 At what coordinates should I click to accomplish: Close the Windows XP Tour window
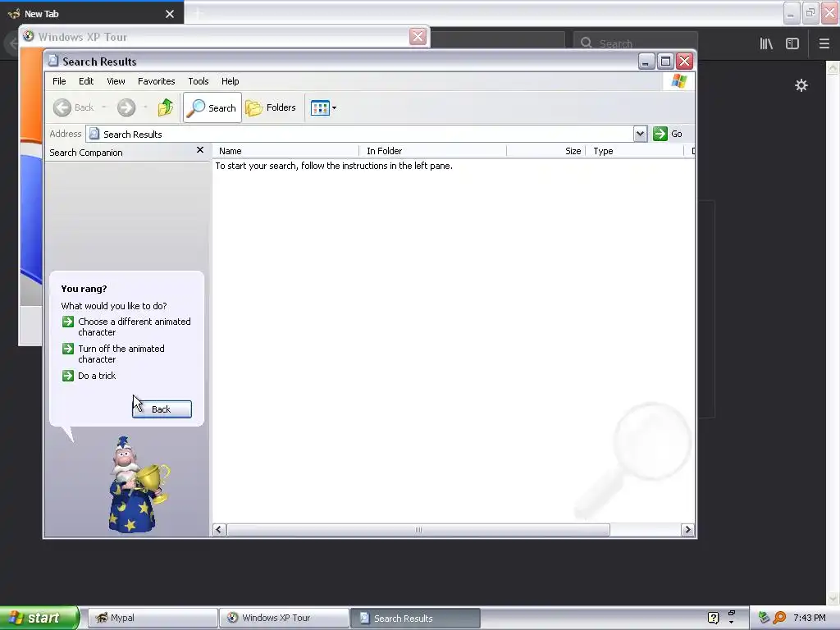pos(418,36)
